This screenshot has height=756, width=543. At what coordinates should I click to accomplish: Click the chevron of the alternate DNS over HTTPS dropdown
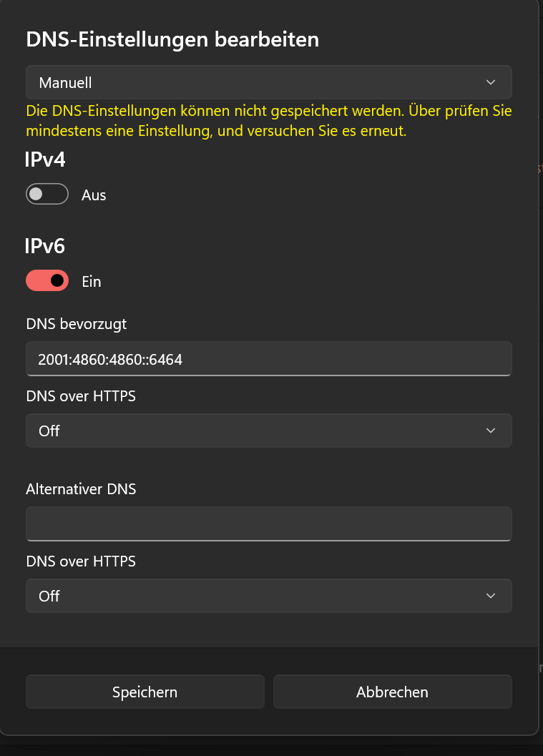click(x=491, y=596)
